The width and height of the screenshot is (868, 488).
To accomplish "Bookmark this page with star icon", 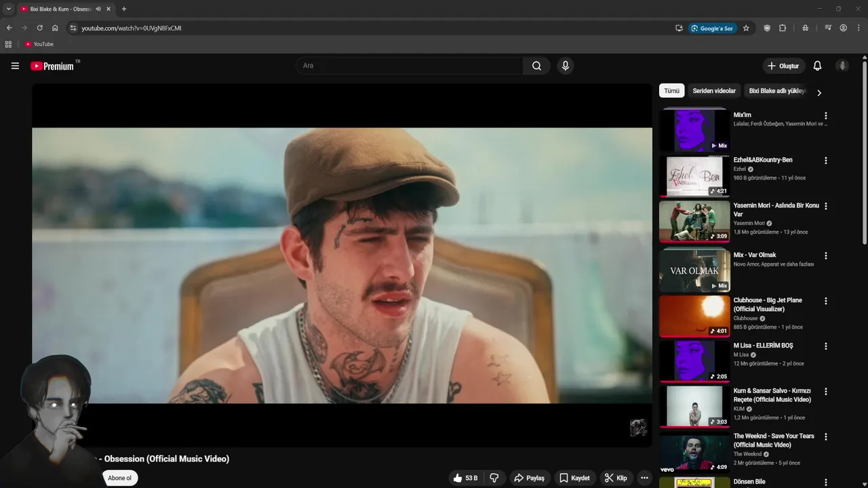I will tap(746, 28).
